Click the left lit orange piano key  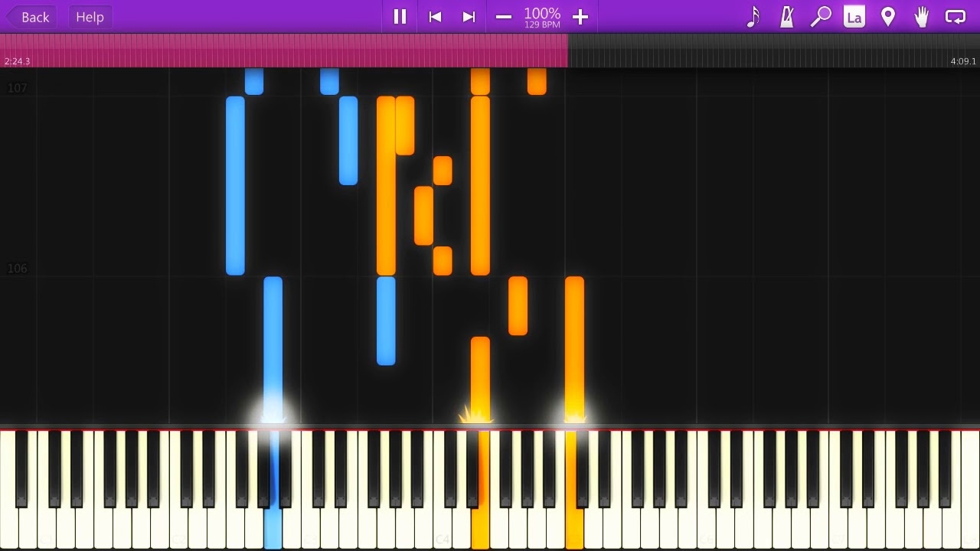click(x=480, y=528)
